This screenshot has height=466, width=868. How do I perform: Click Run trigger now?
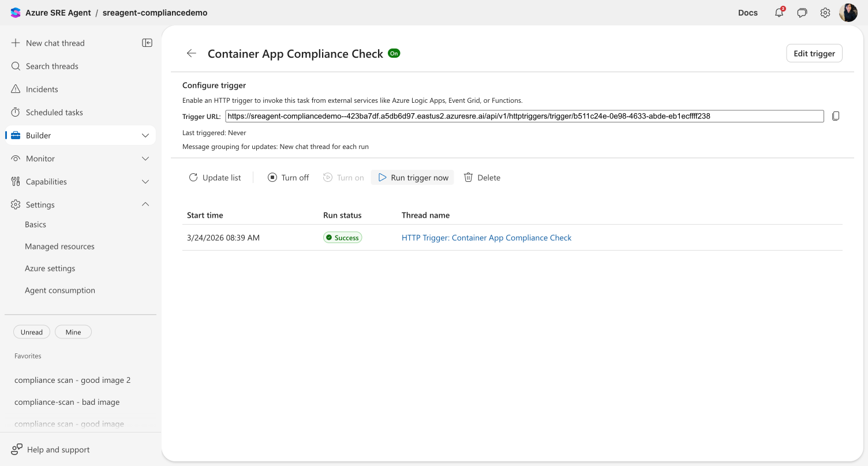click(413, 177)
